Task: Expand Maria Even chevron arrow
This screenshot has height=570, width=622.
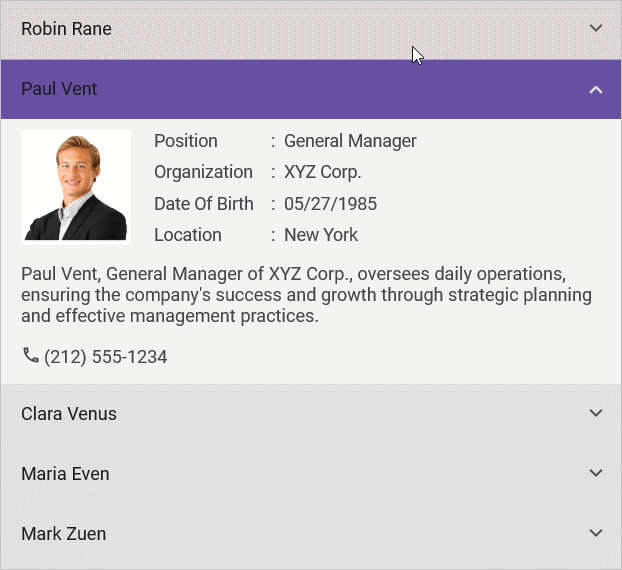Action: coord(596,473)
